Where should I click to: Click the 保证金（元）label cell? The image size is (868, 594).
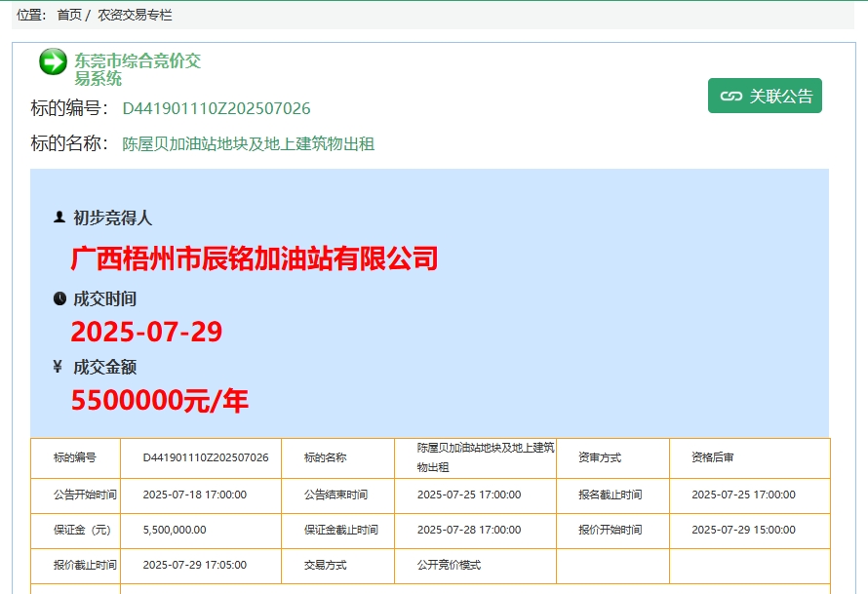(x=75, y=531)
